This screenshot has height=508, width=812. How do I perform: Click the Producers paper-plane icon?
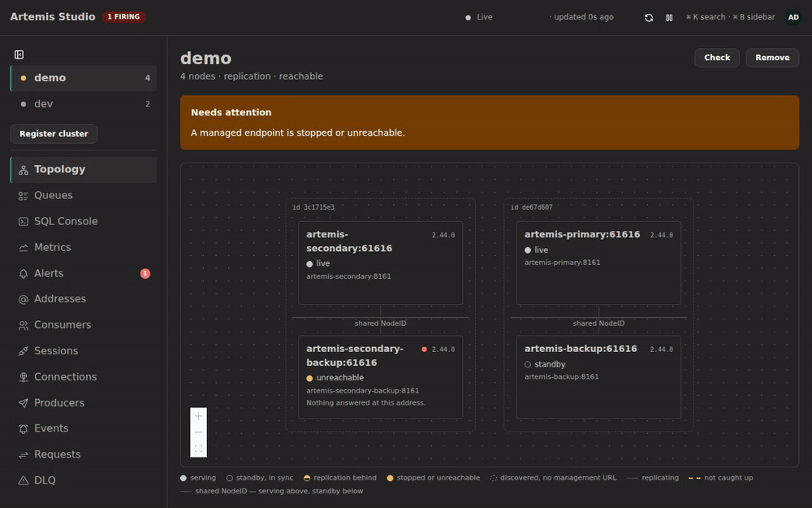point(24,403)
